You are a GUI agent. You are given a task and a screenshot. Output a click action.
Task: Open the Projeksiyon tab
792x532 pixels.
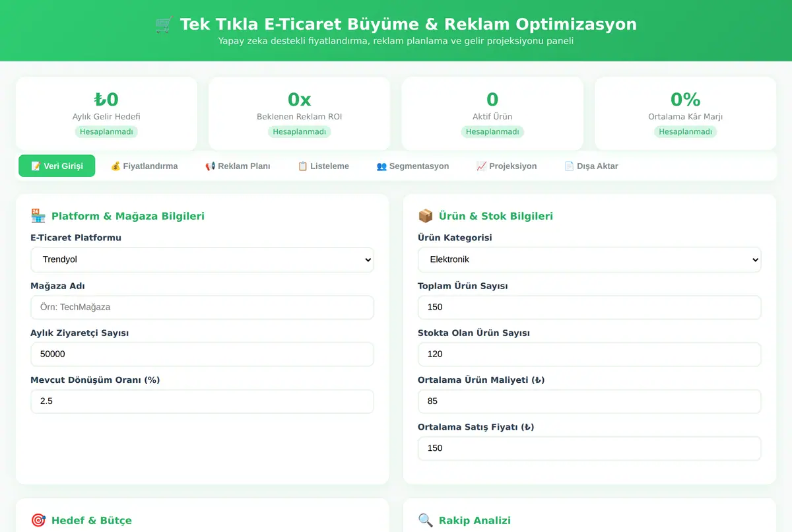(506, 166)
